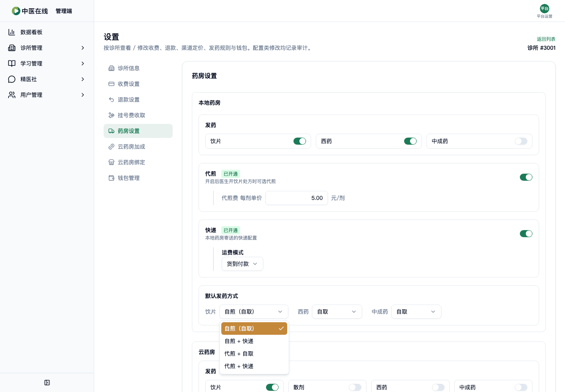Viewport: 565px width, 392px height.
Task: Expand the 诊所管理 sidebar chevron
Action: click(83, 48)
